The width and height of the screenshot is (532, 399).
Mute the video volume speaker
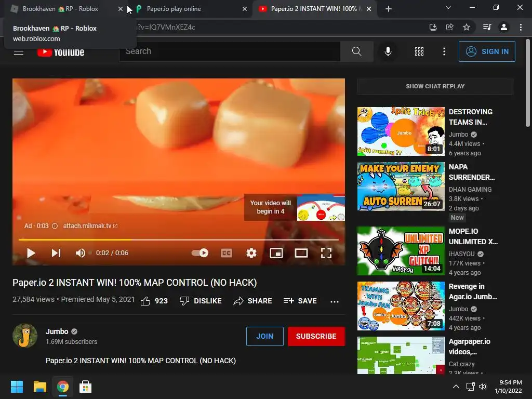tap(81, 253)
